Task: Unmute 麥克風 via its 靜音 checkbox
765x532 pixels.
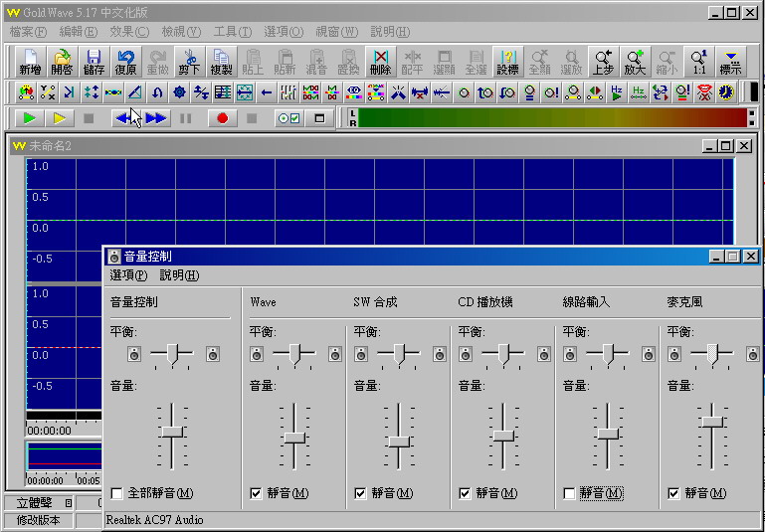Action: 674,493
